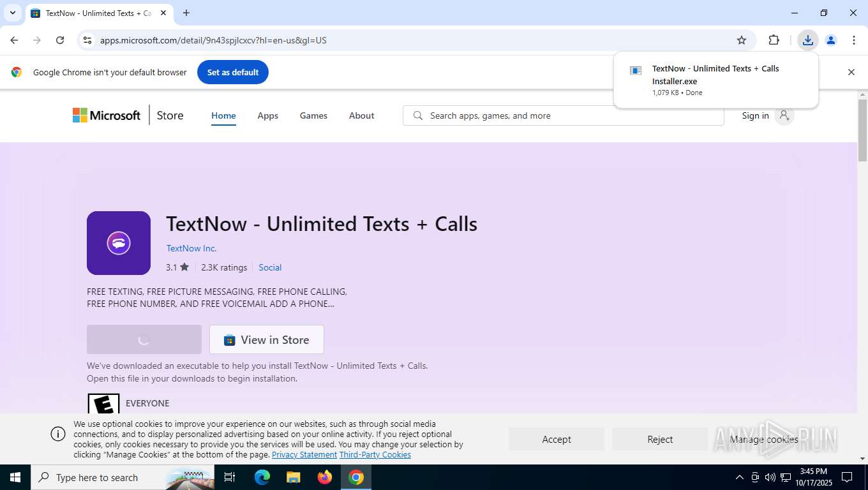The width and height of the screenshot is (868, 490).
Task: Click the address bar URL
Action: pyautogui.click(x=213, y=40)
